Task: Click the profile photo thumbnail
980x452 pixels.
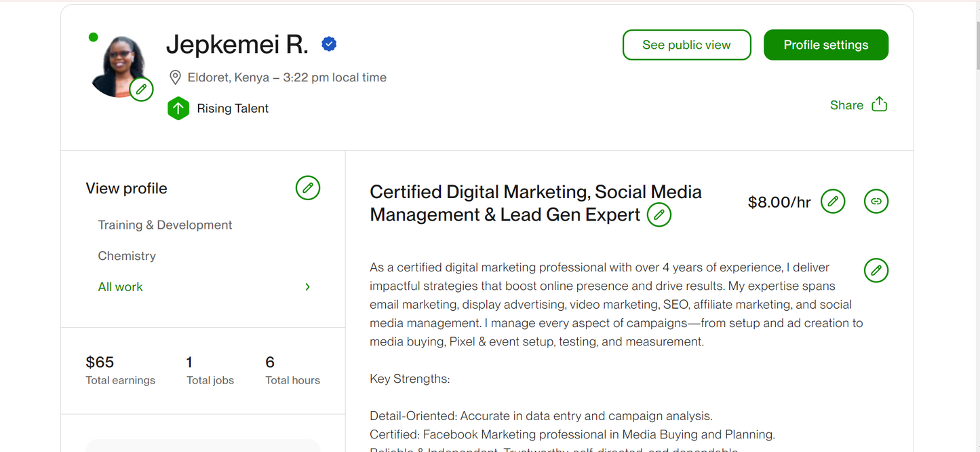Action: 118,64
